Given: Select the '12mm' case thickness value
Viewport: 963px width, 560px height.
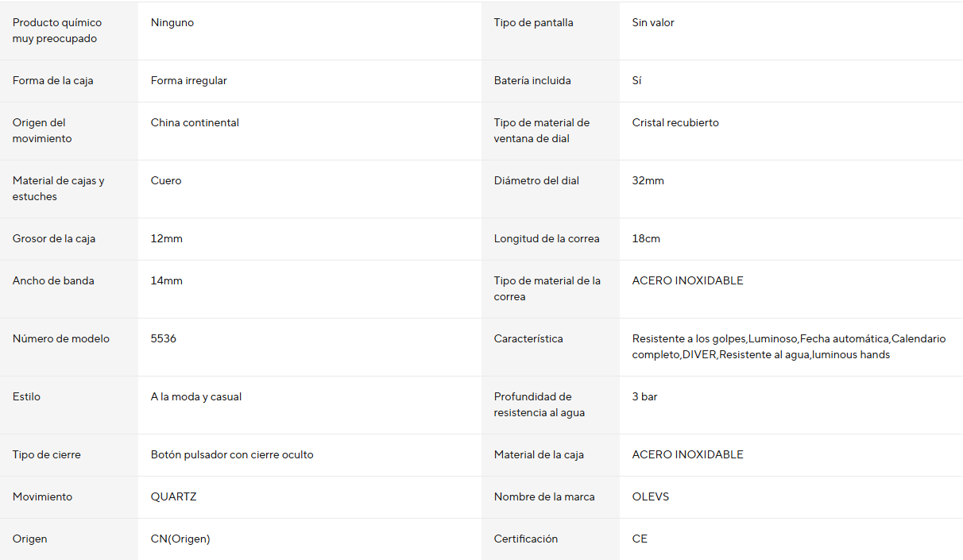Looking at the screenshot, I should [166, 238].
